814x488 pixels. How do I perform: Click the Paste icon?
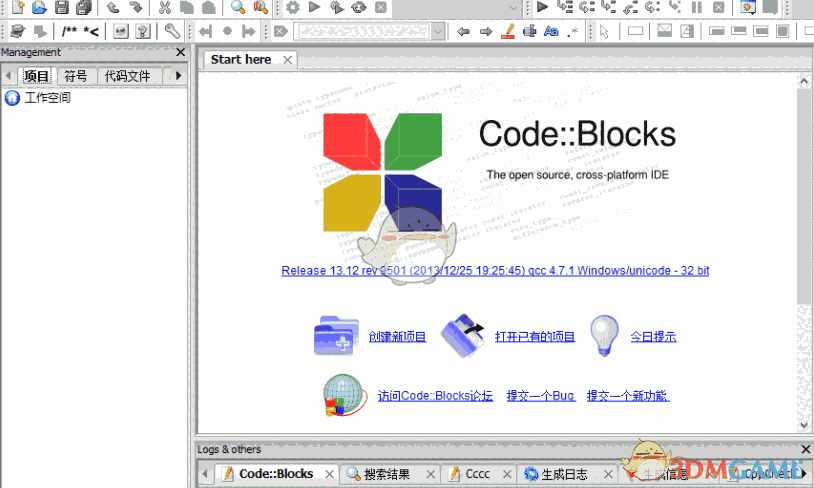coord(209,7)
